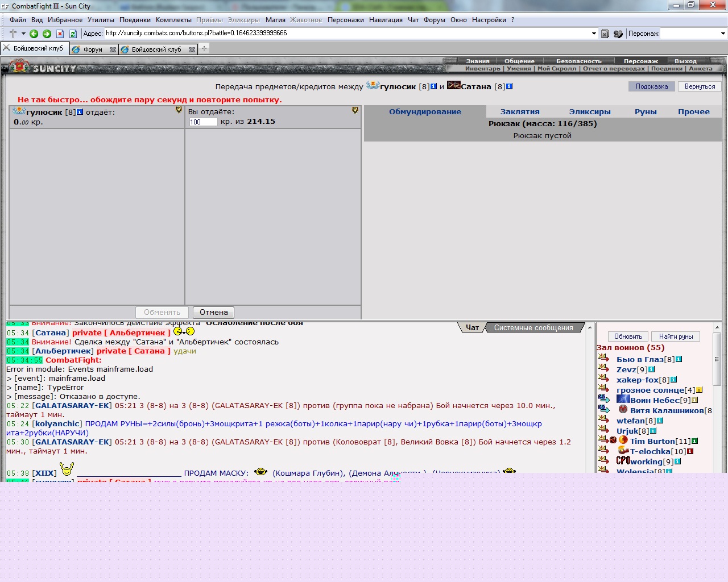Switch to the Прочее tab

tap(693, 111)
